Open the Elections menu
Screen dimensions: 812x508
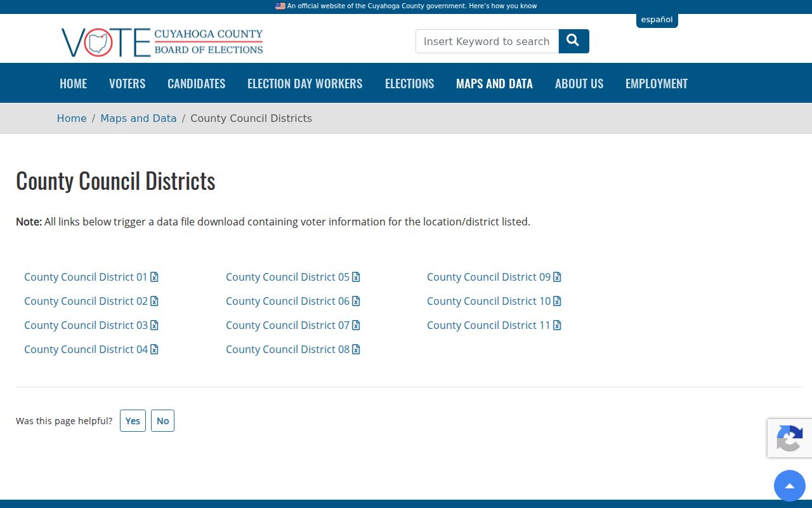pos(410,83)
